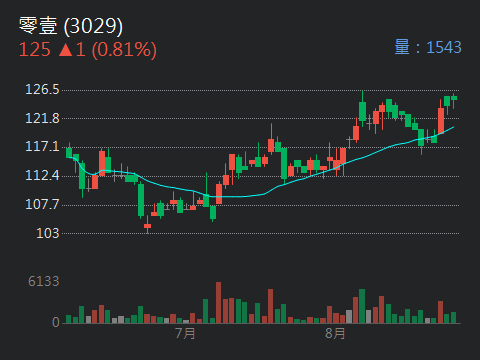
Task: Click the 0 volume axis label
Action: [56, 322]
